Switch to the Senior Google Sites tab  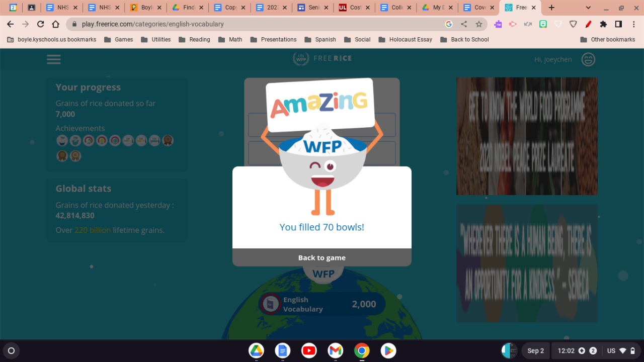pos(312,8)
